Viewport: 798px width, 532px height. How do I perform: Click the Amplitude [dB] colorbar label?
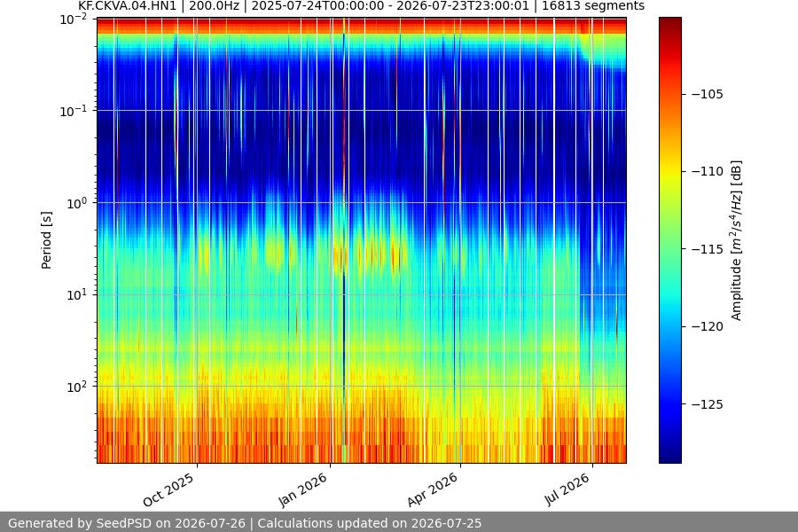[x=737, y=240]
